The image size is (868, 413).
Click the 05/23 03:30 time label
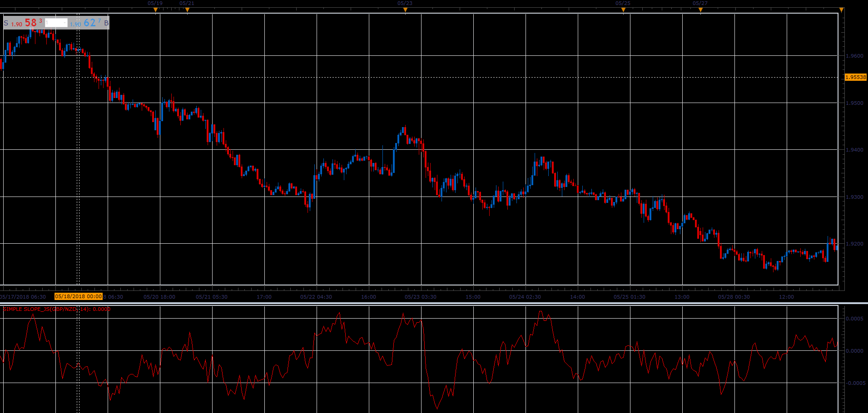click(421, 297)
